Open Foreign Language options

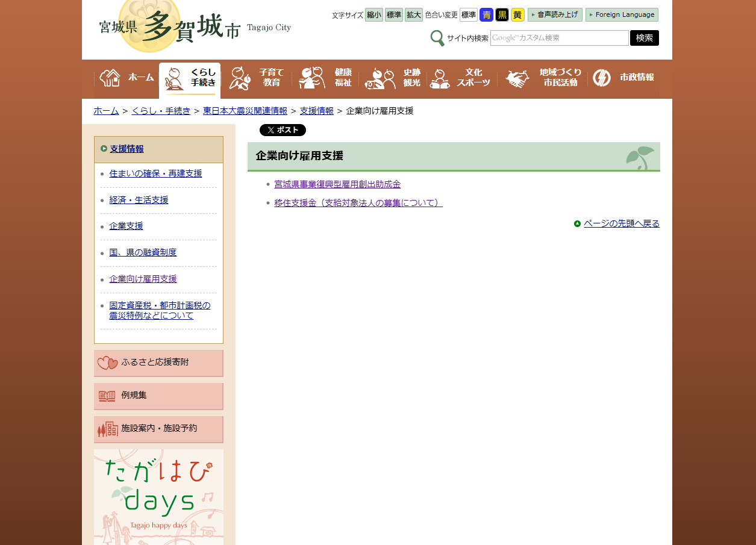coord(622,15)
